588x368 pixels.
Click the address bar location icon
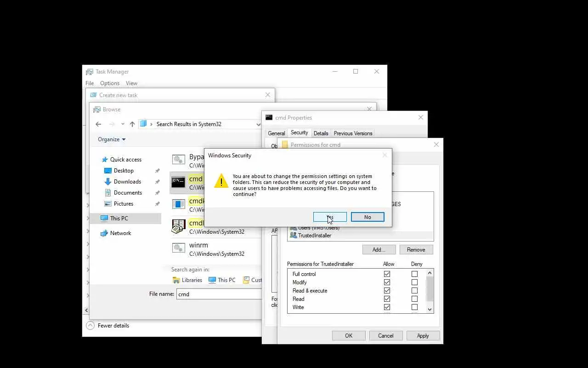143,124
